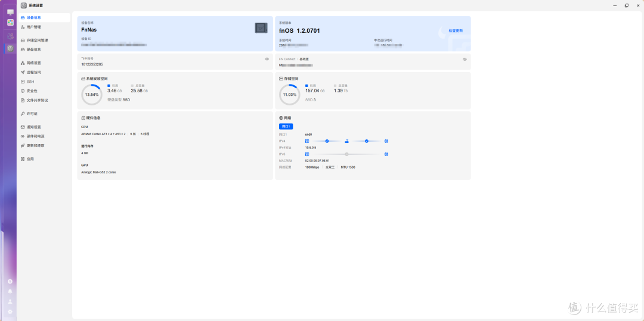The width and height of the screenshot is (644, 321).
Task: Click the 4 GB memory value
Action: (x=85, y=153)
